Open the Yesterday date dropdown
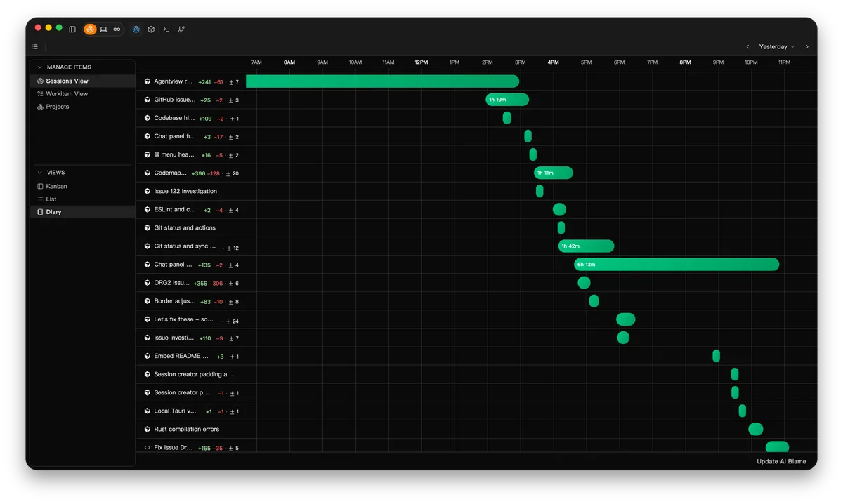Screen dimensions: 843x504 pyautogui.click(x=777, y=47)
